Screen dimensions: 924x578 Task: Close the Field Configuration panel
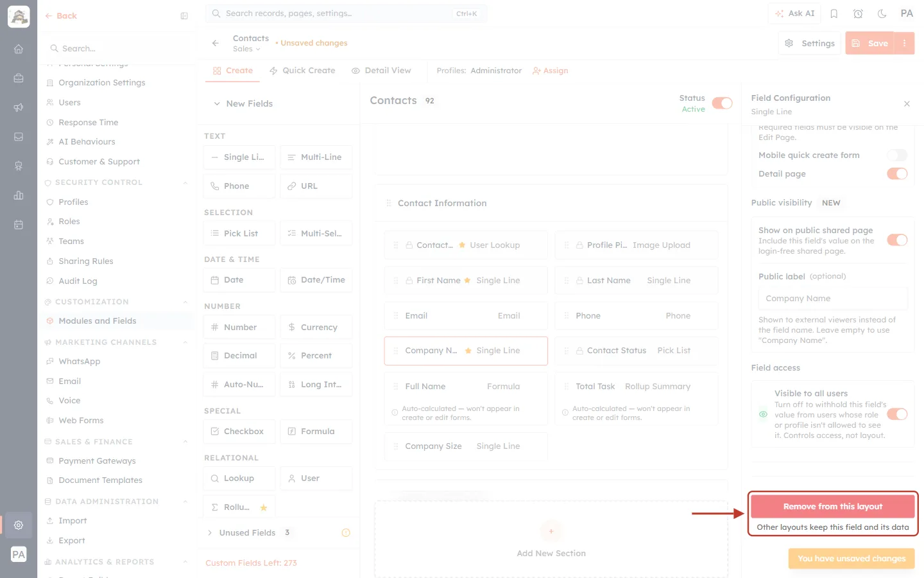point(907,103)
